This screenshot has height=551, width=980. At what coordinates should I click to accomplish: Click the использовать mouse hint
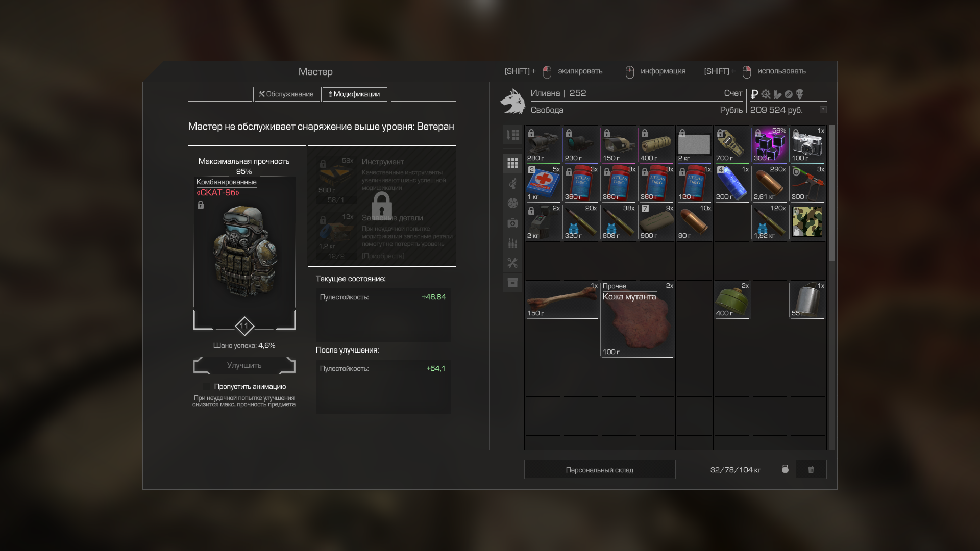781,71
